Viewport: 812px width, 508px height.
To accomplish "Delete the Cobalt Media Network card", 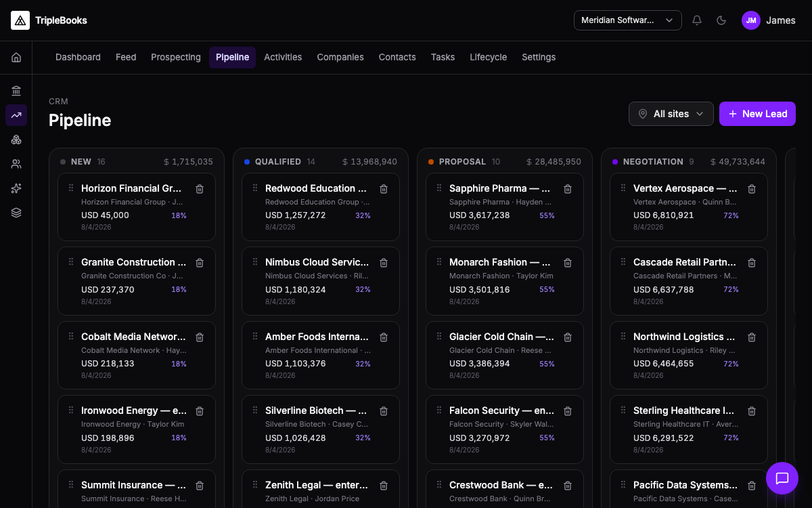I will pyautogui.click(x=200, y=337).
